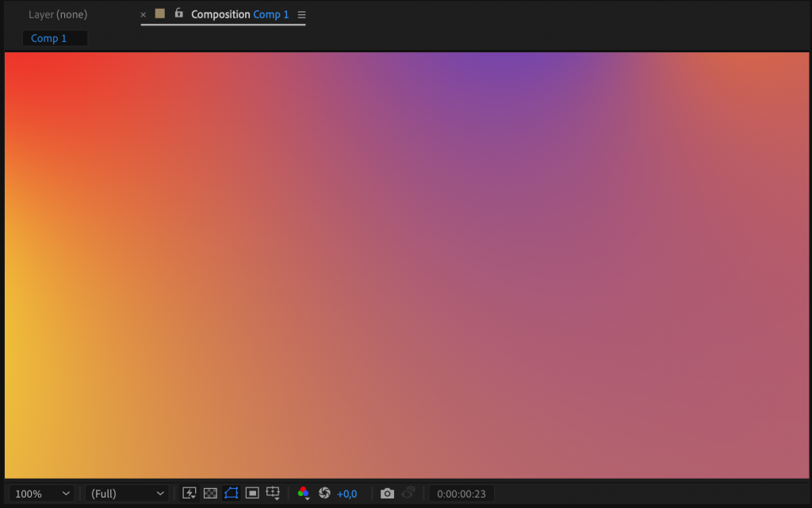Click the Comp 1 breadcrumb link

pos(53,37)
